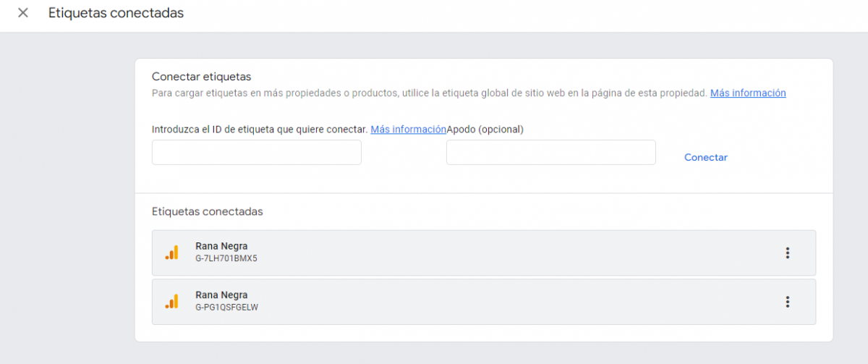Viewport: 868px width, 364px height.
Task: Open Más información link next to tag ID prompt
Action: [408, 130]
